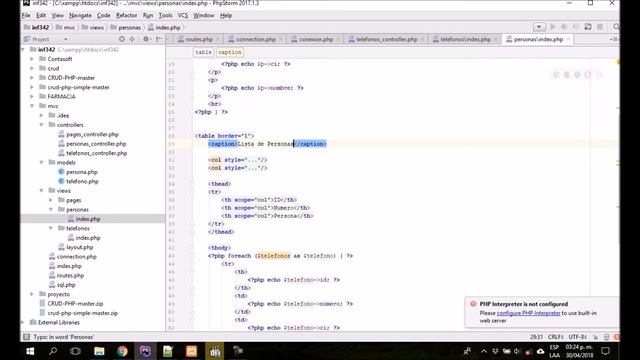Screen dimensions: 640x360
Task: Click the views breadcrumb in navigation bar
Action: click(x=93, y=27)
